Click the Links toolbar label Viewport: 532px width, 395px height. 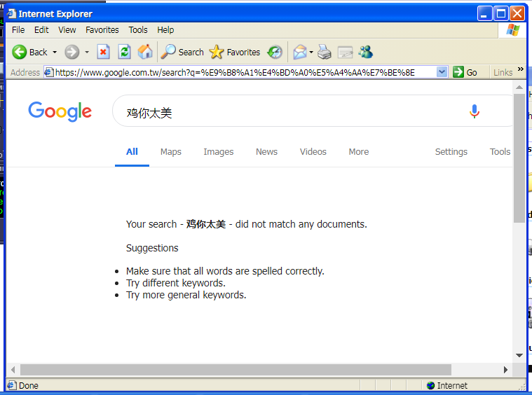click(503, 73)
